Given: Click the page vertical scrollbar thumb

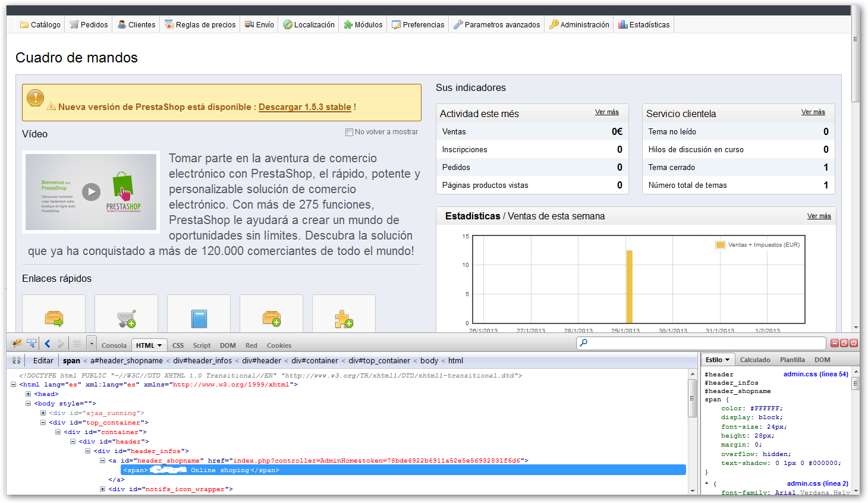Looking at the screenshot, I should coord(856,55).
